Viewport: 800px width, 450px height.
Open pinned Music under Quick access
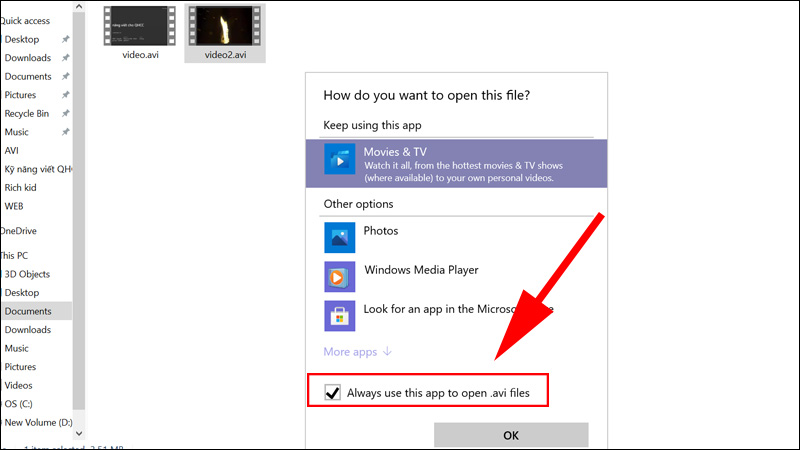(16, 132)
